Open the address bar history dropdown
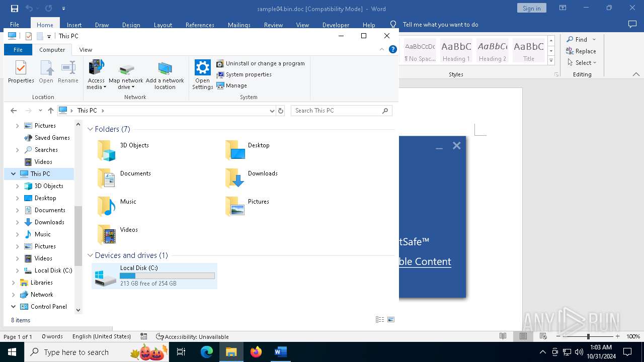The height and width of the screenshot is (362, 644). (272, 111)
